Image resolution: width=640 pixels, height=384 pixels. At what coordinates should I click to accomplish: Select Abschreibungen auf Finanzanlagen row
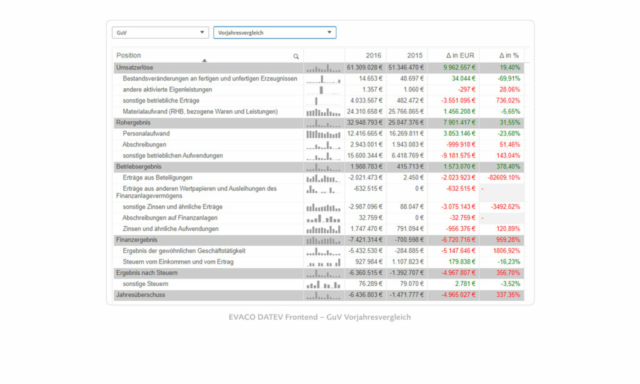(x=319, y=218)
